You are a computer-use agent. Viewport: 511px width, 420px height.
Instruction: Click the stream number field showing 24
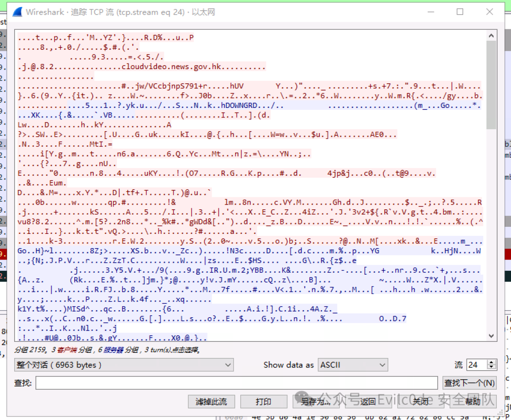tap(477, 365)
